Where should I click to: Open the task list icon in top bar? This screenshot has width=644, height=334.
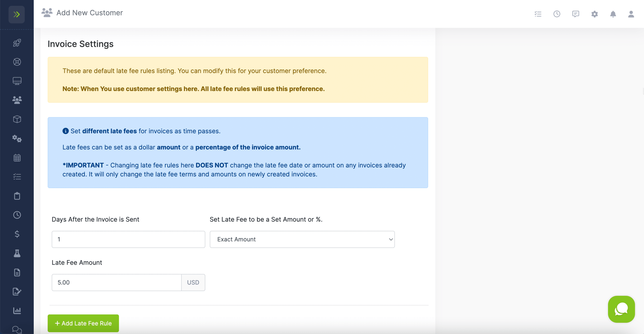(538, 14)
